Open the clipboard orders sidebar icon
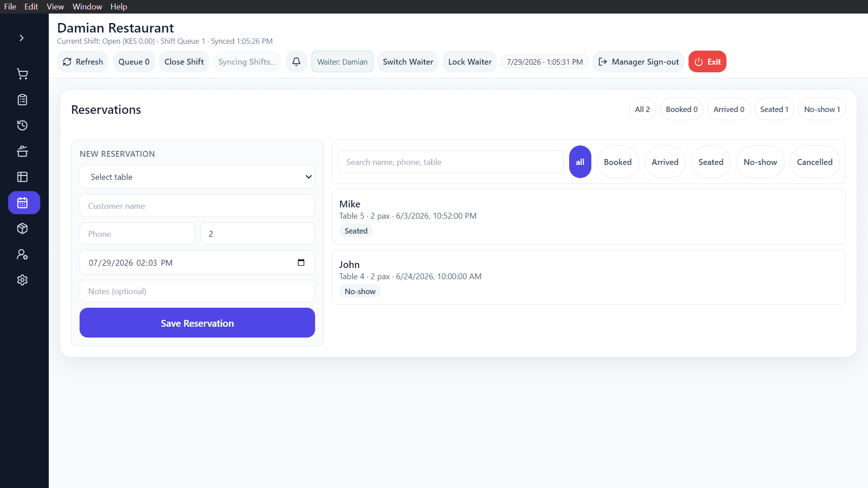The height and width of the screenshot is (488, 868). [x=22, y=100]
